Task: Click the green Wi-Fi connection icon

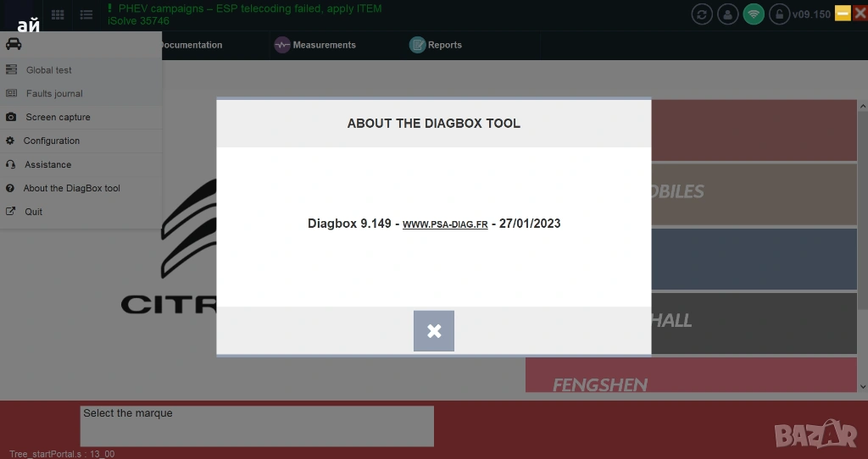Action: pyautogui.click(x=753, y=14)
